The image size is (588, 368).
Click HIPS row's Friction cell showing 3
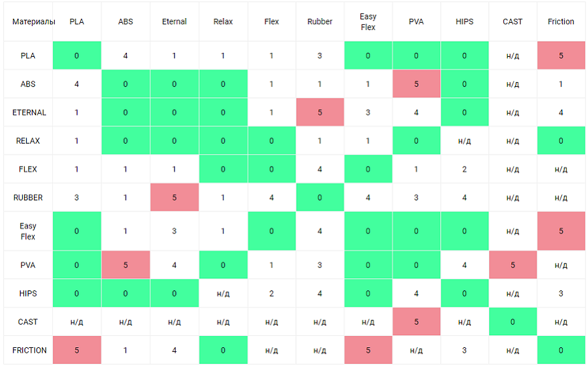click(x=561, y=294)
